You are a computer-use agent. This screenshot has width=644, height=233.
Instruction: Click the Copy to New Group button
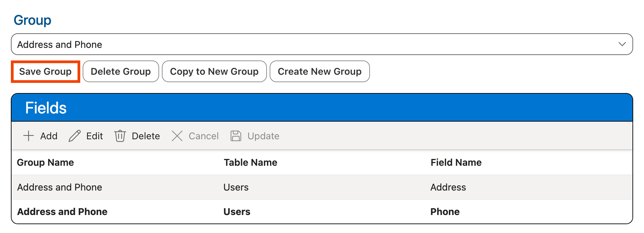[x=214, y=71]
